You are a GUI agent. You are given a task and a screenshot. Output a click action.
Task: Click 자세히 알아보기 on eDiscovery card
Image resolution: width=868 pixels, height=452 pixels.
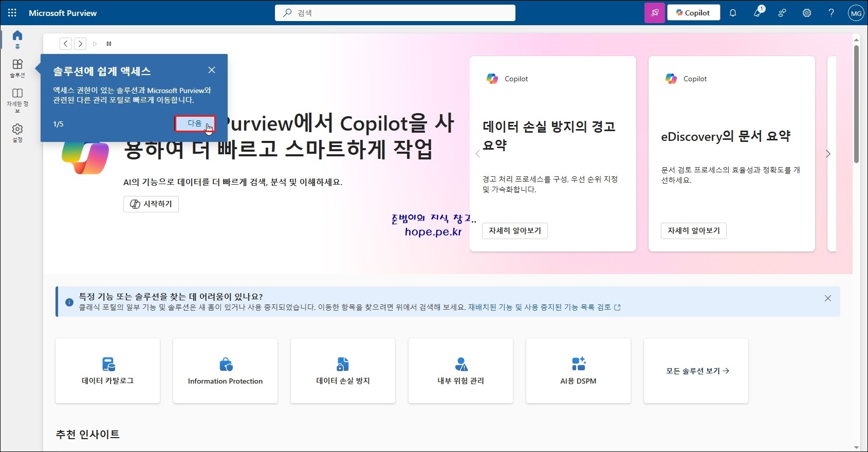694,231
